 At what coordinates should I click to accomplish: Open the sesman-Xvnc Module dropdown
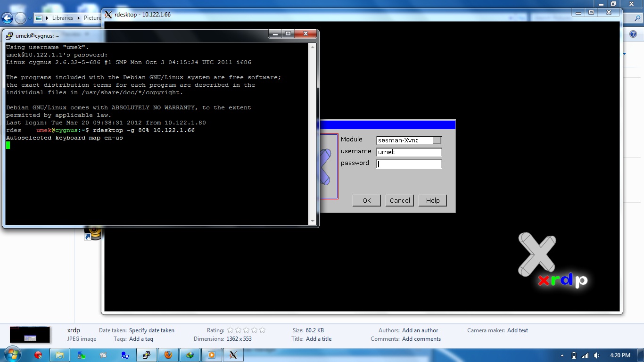click(x=438, y=140)
